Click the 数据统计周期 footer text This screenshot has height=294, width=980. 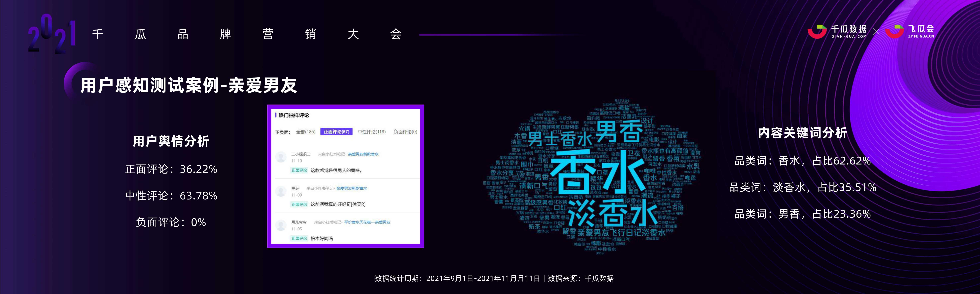click(457, 278)
